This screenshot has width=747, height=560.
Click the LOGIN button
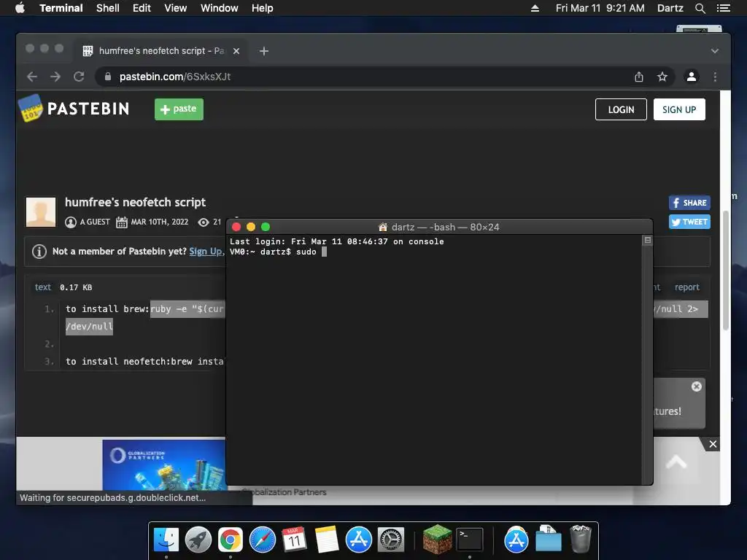point(621,109)
